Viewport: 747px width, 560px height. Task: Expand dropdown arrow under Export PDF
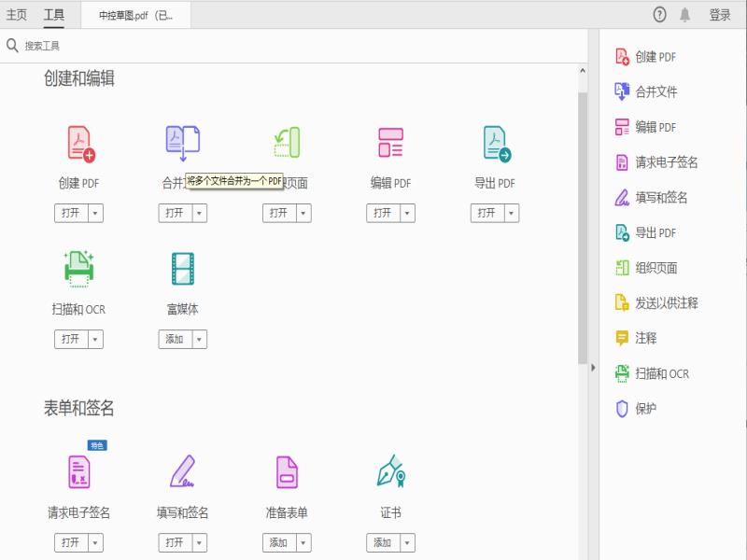point(511,213)
